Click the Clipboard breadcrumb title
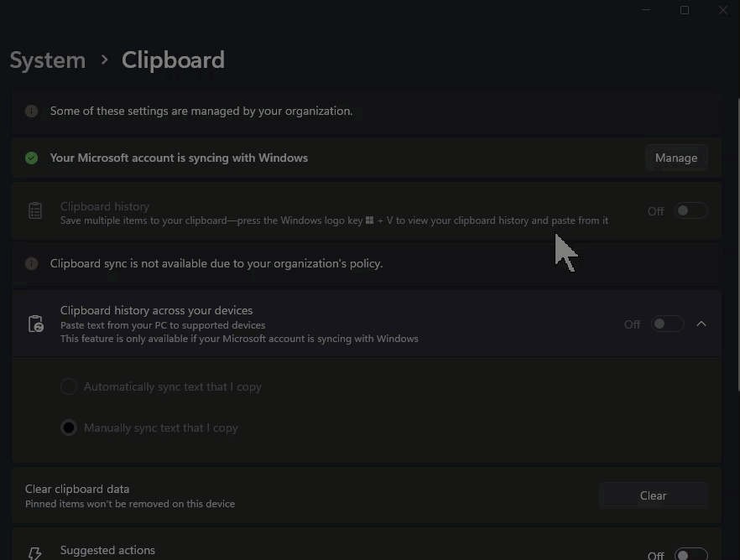This screenshot has height=560, width=740. [x=173, y=60]
